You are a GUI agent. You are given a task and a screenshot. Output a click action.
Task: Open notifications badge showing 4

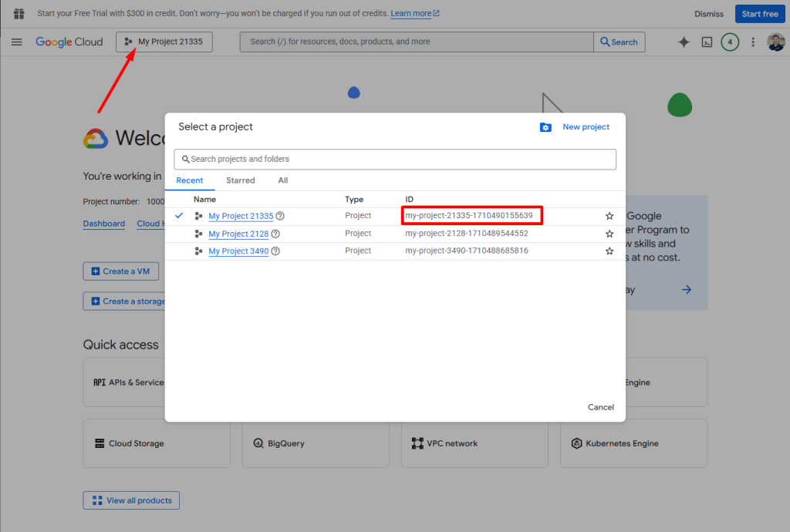point(730,42)
